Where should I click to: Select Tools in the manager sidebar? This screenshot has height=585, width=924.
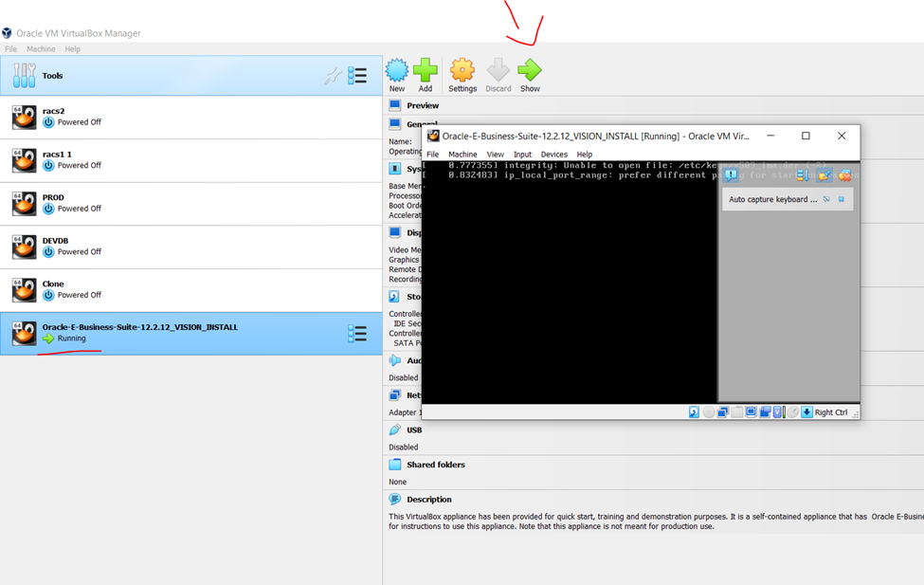pyautogui.click(x=190, y=76)
